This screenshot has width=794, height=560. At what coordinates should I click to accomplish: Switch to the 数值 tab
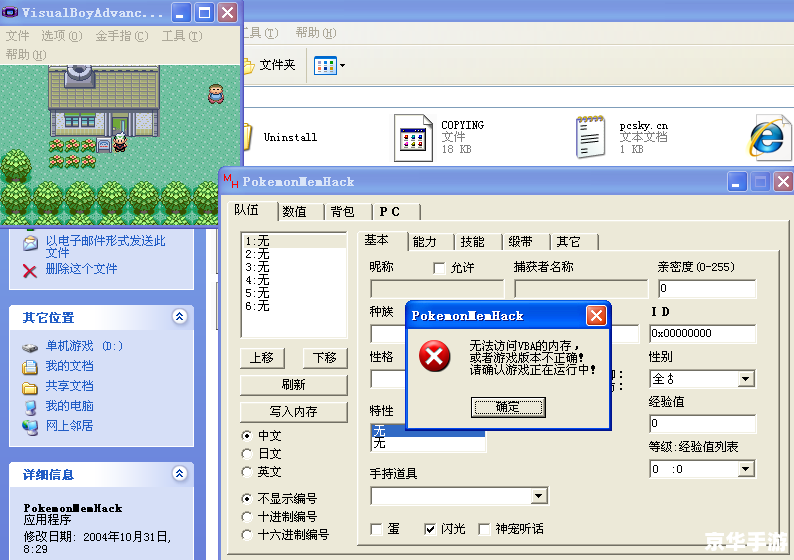[300, 212]
